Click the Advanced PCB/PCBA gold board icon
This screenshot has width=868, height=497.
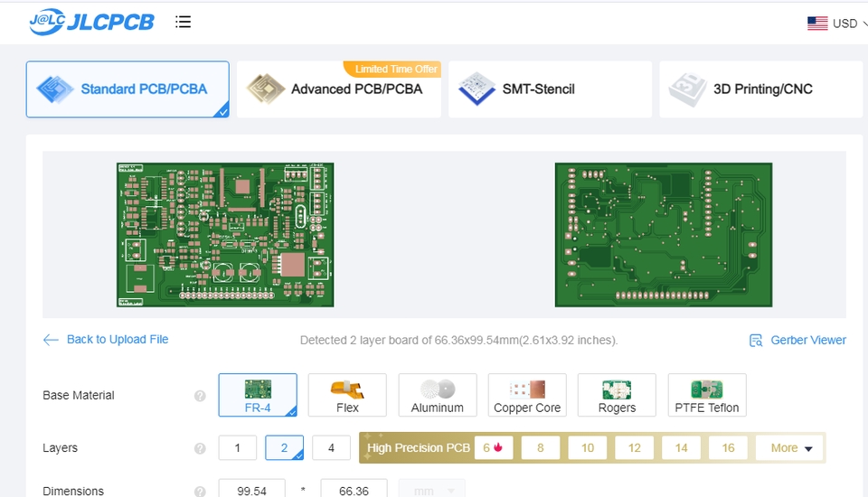point(266,89)
